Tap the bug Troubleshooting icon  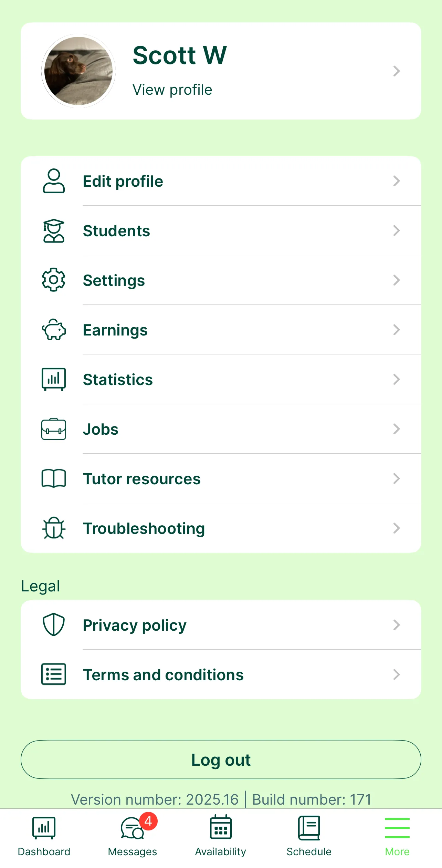[54, 528]
